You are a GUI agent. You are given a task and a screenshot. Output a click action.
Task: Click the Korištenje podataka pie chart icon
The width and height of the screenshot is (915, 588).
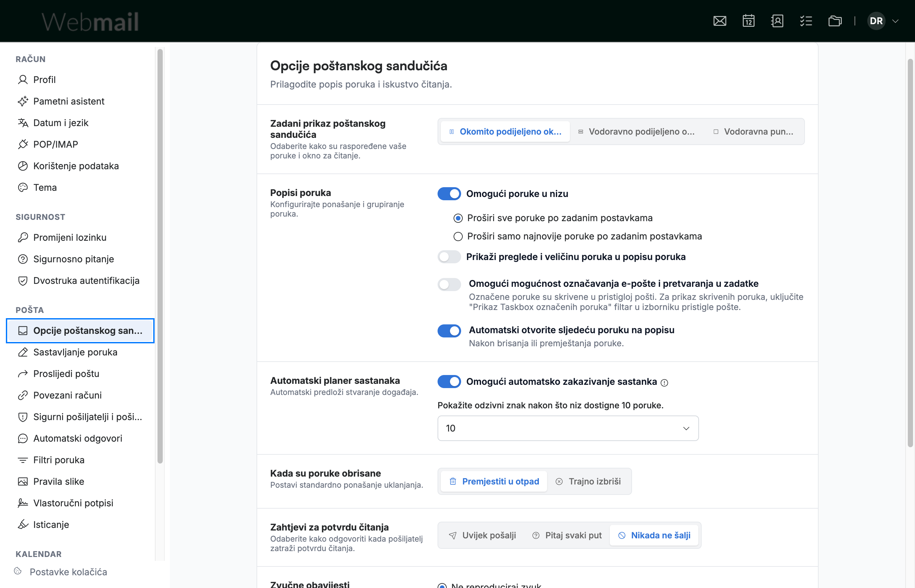(23, 166)
